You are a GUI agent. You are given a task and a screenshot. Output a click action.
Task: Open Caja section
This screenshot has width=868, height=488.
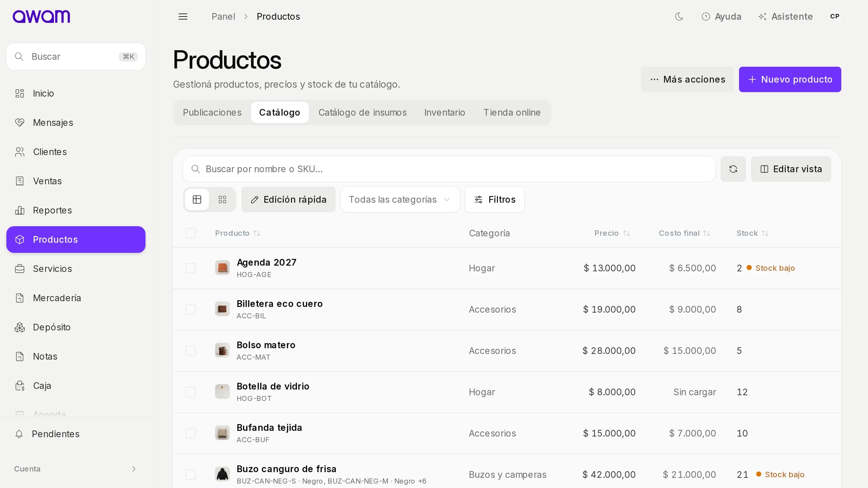(76, 386)
